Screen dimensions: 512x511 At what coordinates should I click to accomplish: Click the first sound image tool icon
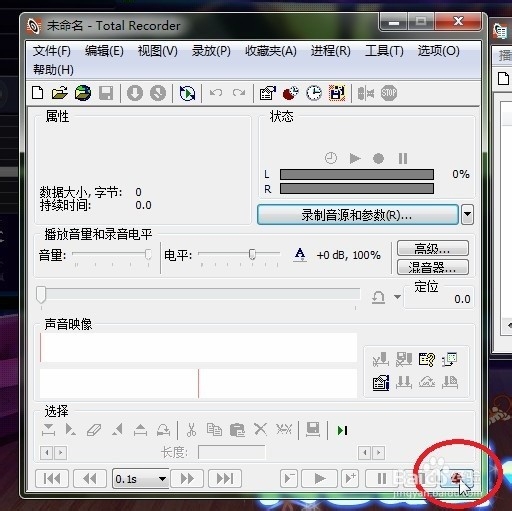point(381,359)
